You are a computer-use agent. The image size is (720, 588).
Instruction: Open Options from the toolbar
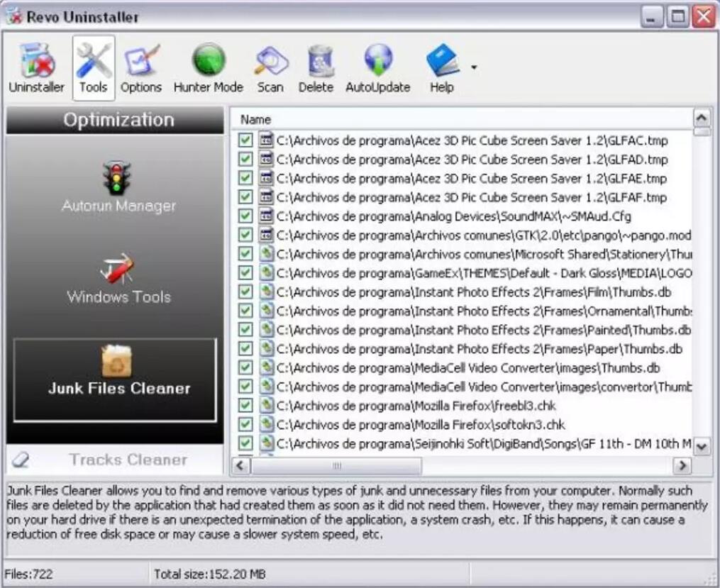[141, 68]
